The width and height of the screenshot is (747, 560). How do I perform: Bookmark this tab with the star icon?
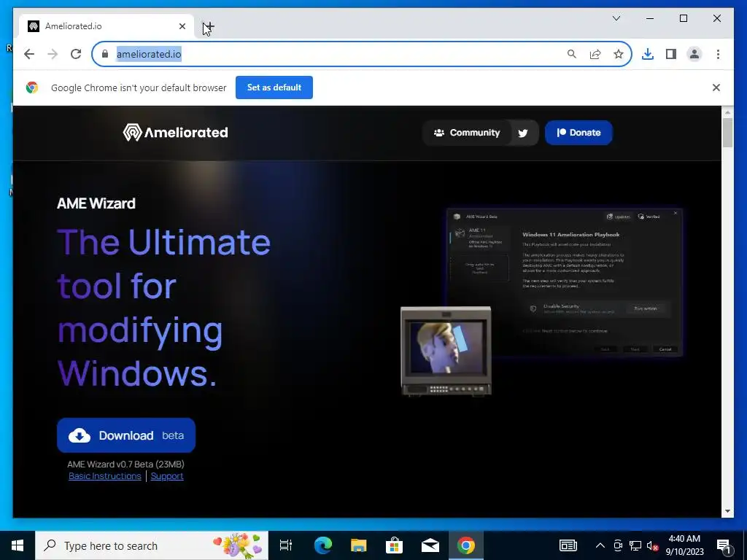tap(619, 54)
